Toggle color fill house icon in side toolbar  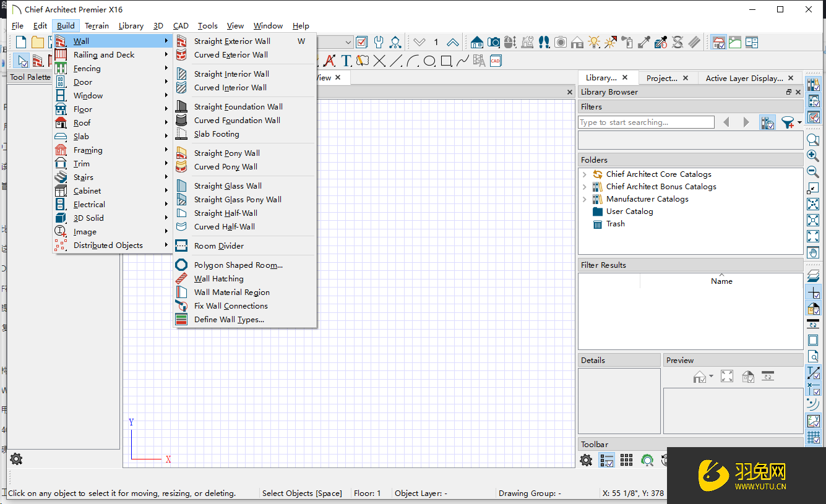click(813, 308)
